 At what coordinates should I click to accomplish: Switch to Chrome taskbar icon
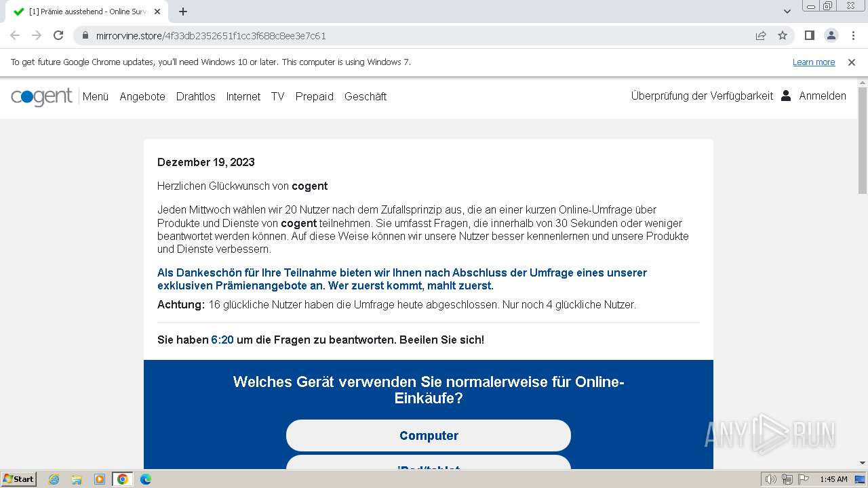point(123,479)
